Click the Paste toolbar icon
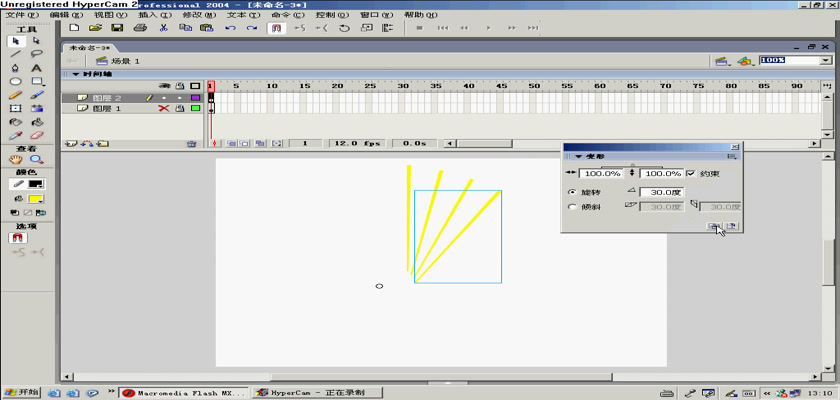 click(x=206, y=28)
